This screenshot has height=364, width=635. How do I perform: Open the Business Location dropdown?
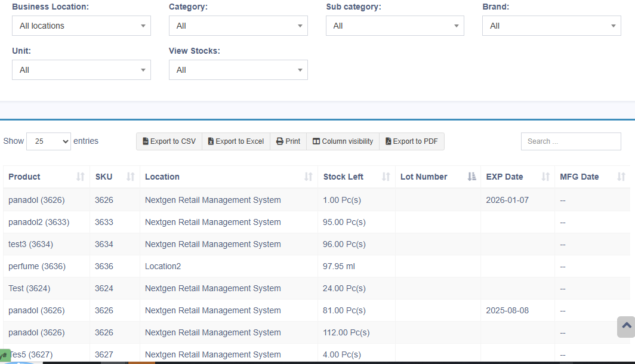pos(81,26)
